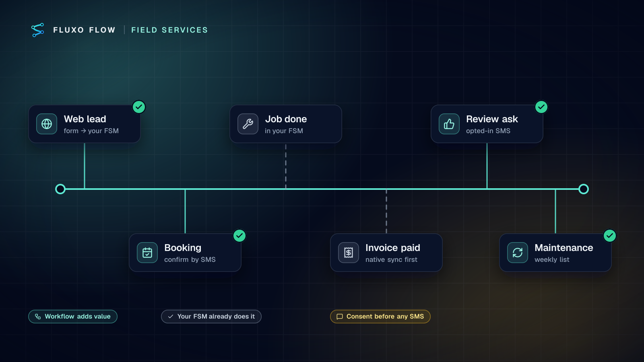Image resolution: width=644 pixels, height=362 pixels.
Task: Click the start node of the timeline
Action: (x=60, y=189)
